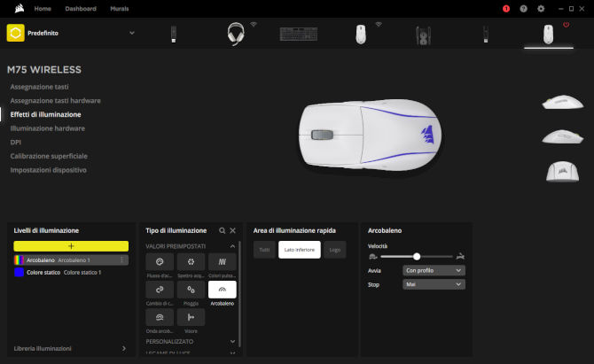
Task: Open the Stop Mai dropdown
Action: click(434, 284)
